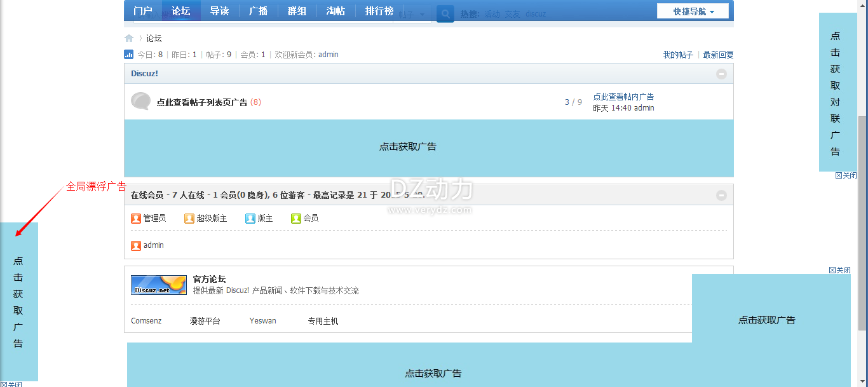The height and width of the screenshot is (387, 868).
Task: Close the bottom-right floating ad
Action: tap(839, 270)
